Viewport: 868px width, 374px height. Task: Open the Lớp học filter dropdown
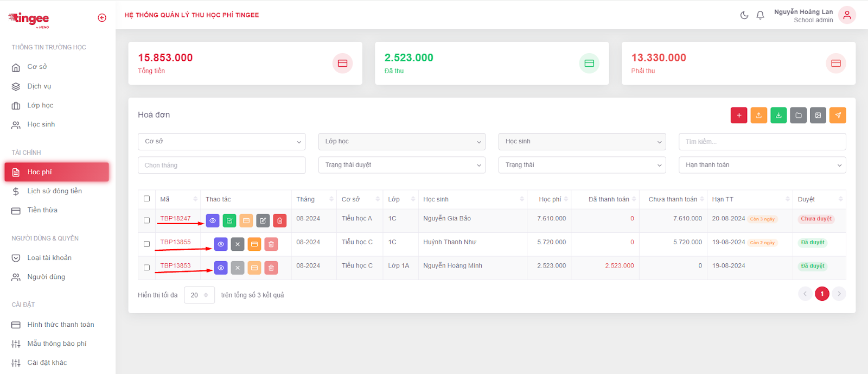(x=402, y=142)
